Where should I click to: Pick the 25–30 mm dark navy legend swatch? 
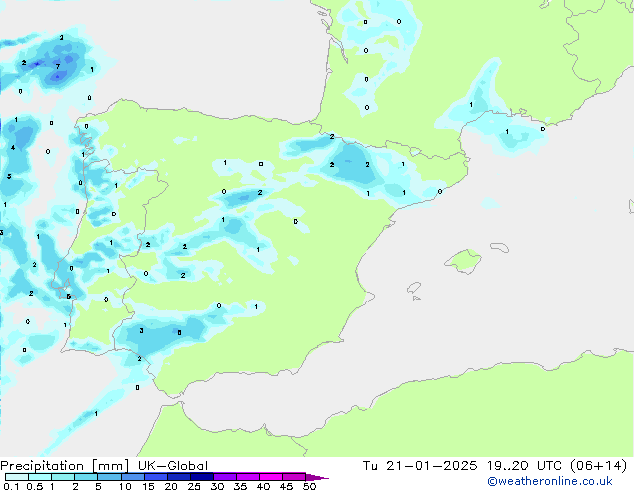201,477
